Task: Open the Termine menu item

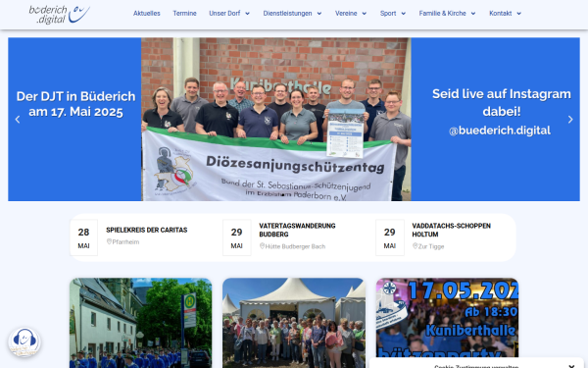Action: click(x=184, y=13)
